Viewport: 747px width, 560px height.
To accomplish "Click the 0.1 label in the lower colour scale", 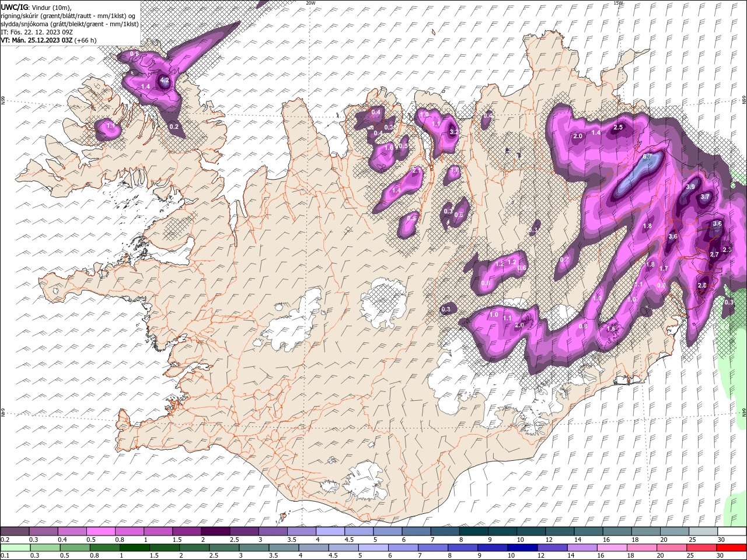I will tap(5, 555).
